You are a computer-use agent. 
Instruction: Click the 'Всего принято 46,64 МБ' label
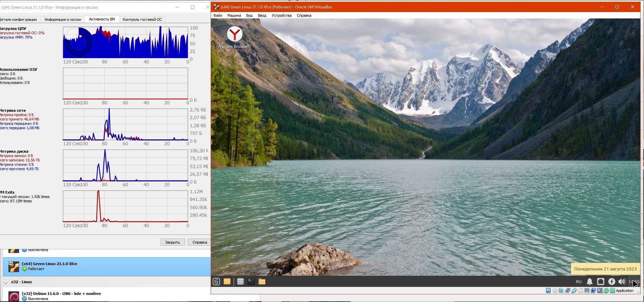pyautogui.click(x=19, y=119)
